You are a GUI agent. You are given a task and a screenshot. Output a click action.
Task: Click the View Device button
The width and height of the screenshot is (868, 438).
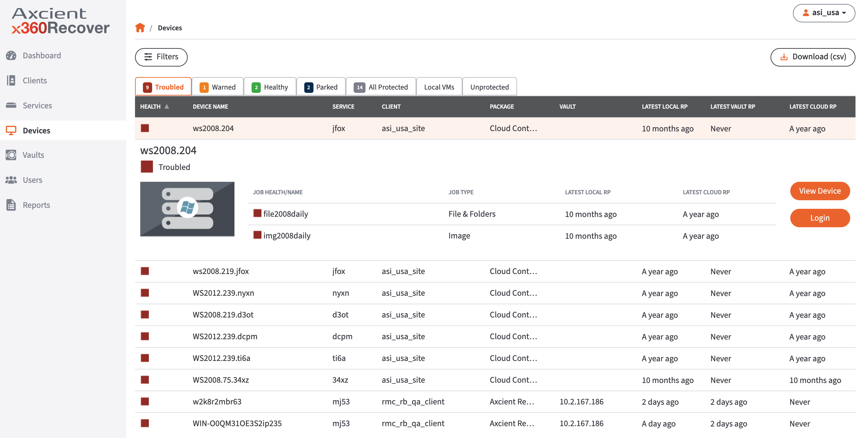pyautogui.click(x=820, y=191)
